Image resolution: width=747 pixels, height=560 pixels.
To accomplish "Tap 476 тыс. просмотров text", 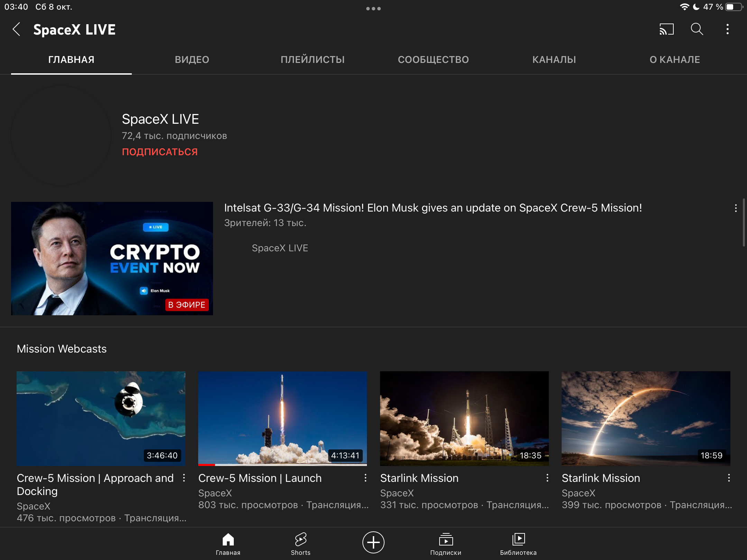I will 66,518.
